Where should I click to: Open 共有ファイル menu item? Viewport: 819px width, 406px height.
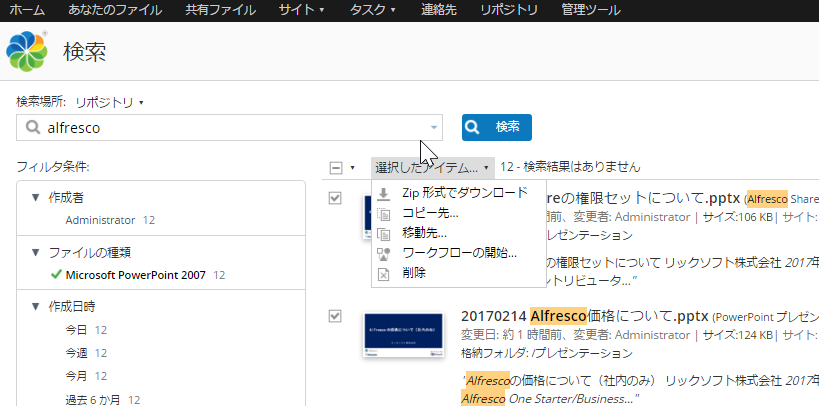click(x=220, y=10)
